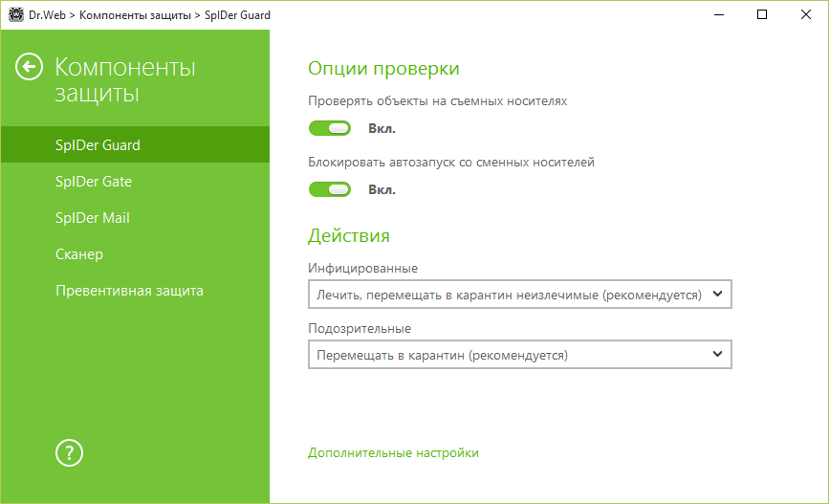Image resolution: width=829 pixels, height=504 pixels.
Task: Click the Опции проверки heading
Action: click(x=383, y=69)
